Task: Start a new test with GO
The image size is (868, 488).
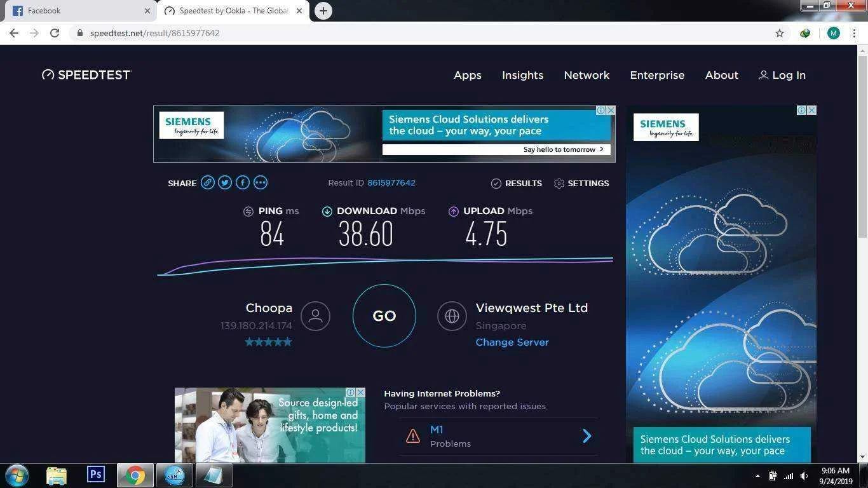Action: (384, 316)
